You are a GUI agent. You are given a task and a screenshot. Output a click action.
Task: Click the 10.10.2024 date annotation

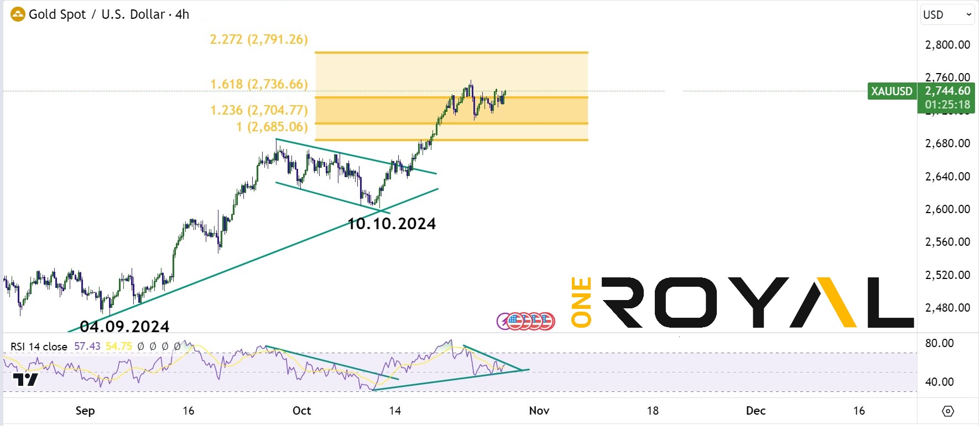(392, 224)
